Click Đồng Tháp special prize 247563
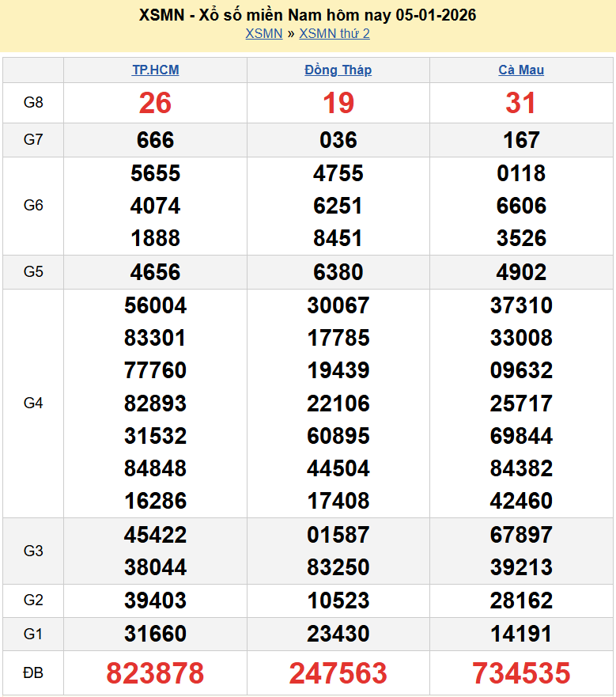This screenshot has width=616, height=697. (338, 673)
